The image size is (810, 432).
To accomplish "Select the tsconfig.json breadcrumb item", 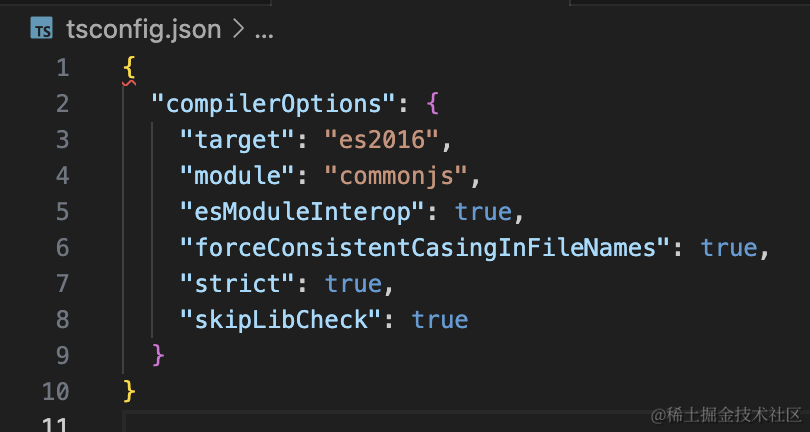I will click(142, 29).
